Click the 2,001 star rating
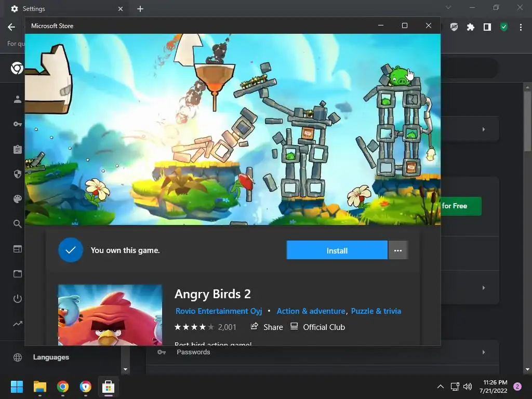 (x=205, y=327)
